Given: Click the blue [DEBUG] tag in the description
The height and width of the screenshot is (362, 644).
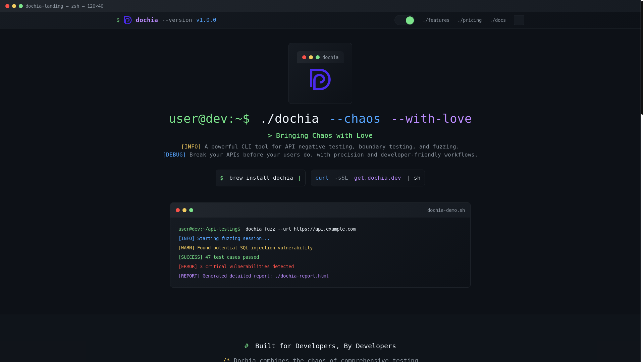Looking at the screenshot, I should point(174,155).
